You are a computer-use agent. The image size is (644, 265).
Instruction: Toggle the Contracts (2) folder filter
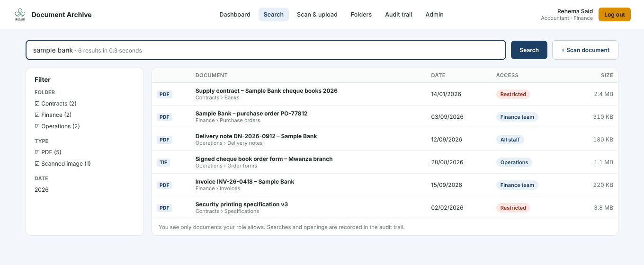tap(55, 104)
